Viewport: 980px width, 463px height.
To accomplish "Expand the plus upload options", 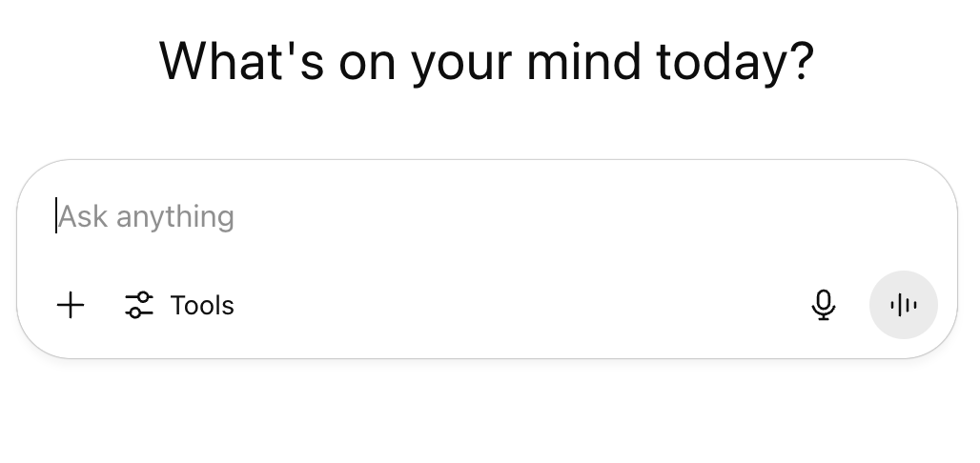I will click(x=71, y=306).
